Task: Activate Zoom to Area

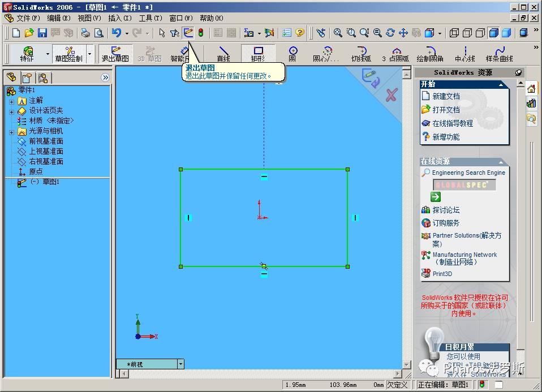Action: (351, 33)
